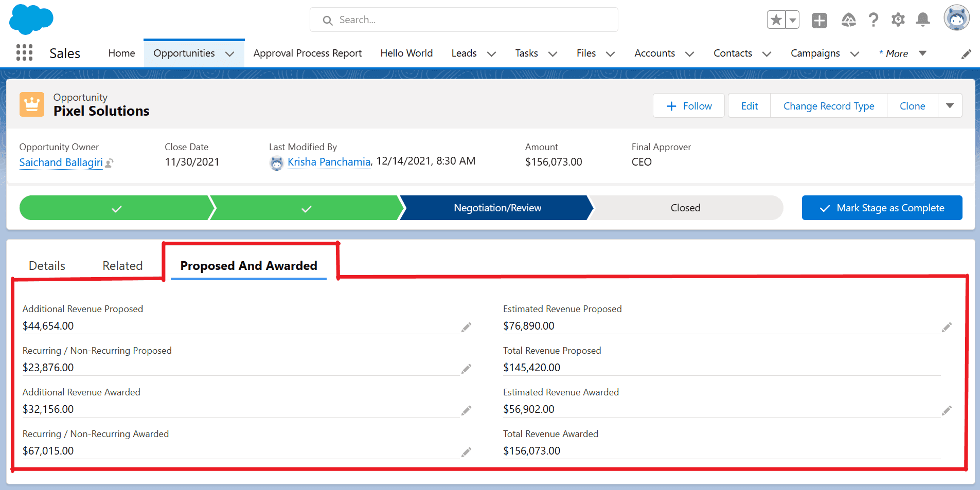The height and width of the screenshot is (490, 980).
Task: Open the More navigation menu
Action: (902, 53)
